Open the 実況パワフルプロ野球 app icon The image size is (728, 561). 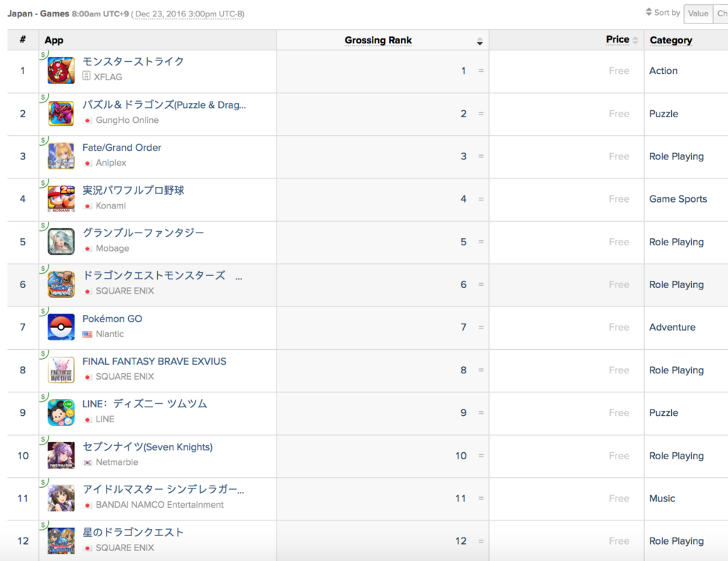tap(61, 199)
